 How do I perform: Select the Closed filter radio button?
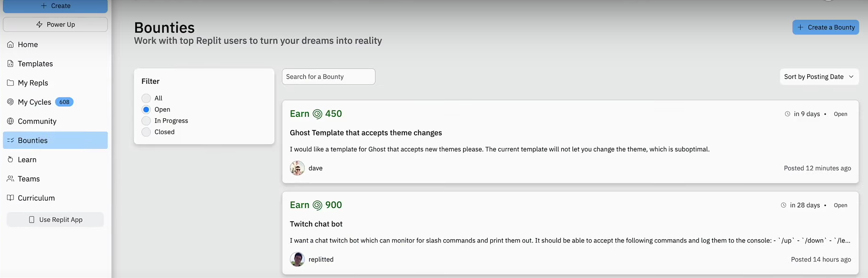point(146,132)
